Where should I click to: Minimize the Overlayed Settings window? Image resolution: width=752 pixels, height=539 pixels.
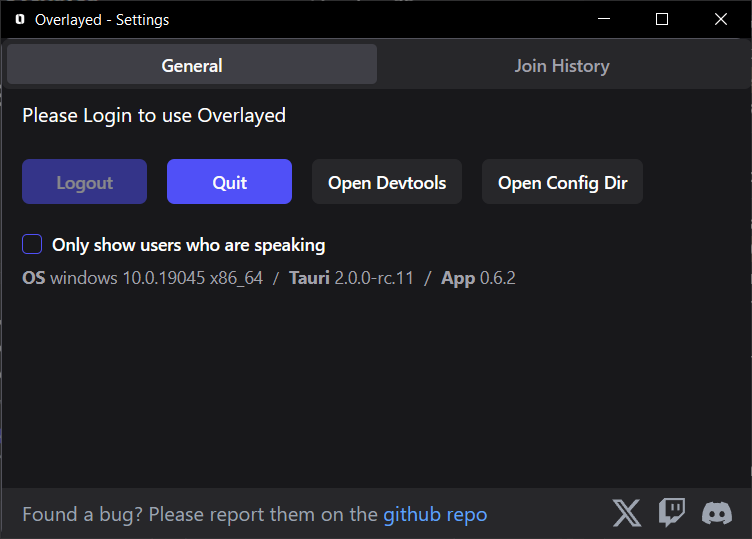click(604, 19)
